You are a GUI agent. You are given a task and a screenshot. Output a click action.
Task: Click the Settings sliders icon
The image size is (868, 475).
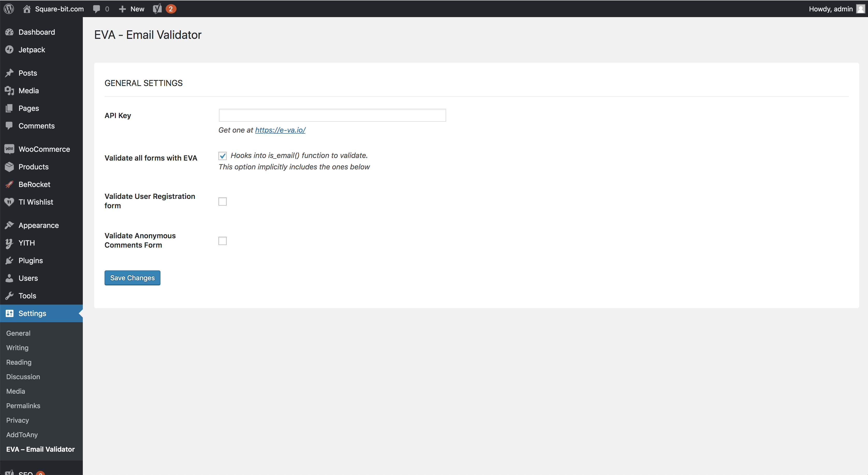(9, 313)
